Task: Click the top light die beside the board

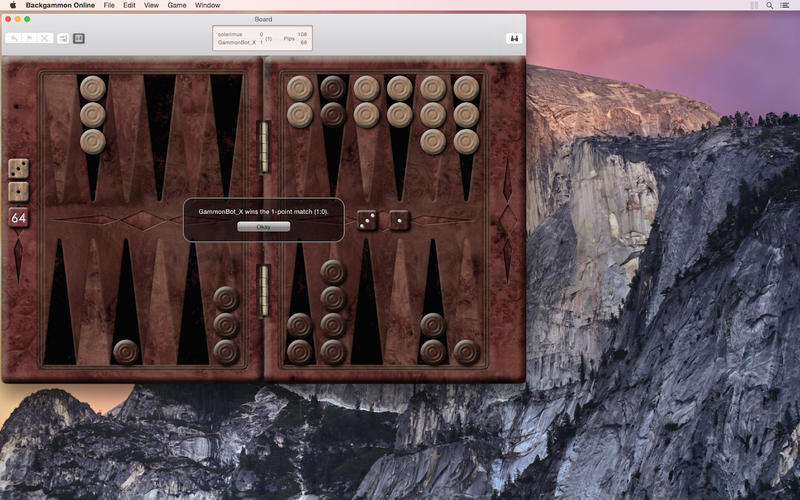Action: click(x=19, y=168)
